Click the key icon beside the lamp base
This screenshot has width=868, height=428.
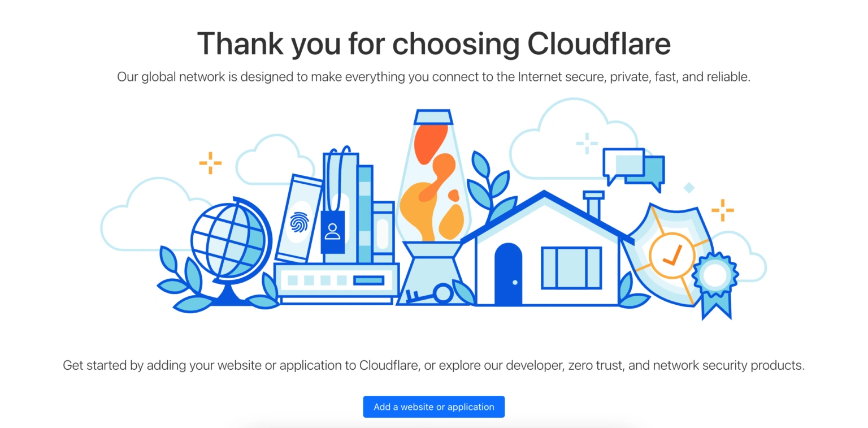(x=429, y=294)
